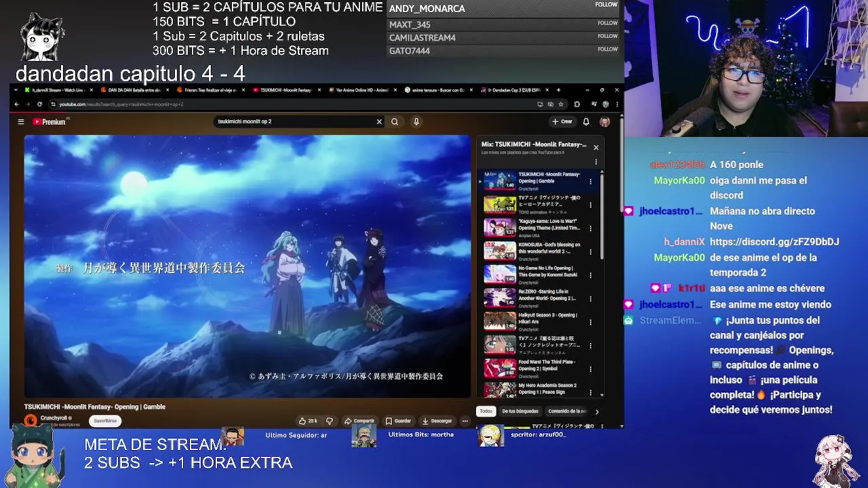Share video with Compartir button
The image size is (868, 488).
tap(359, 421)
